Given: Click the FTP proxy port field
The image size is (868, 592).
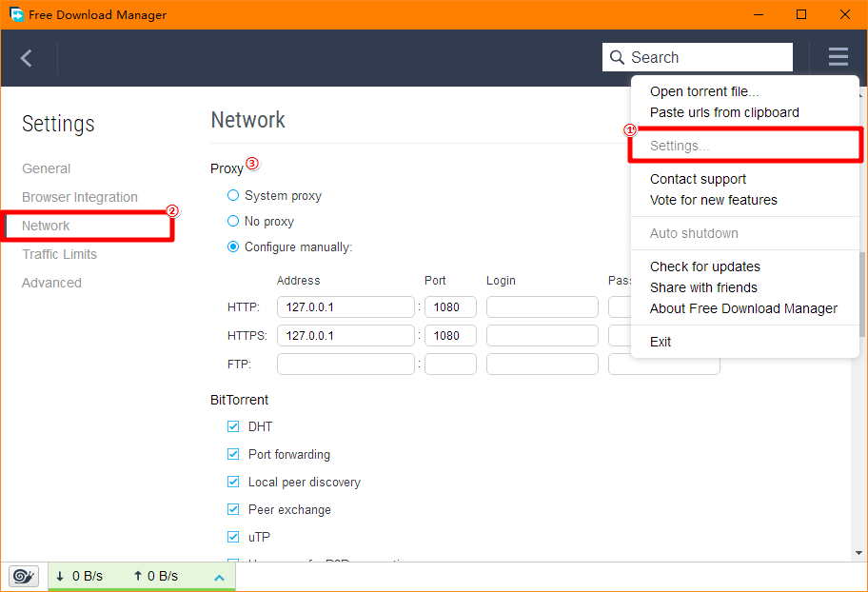Looking at the screenshot, I should [x=450, y=364].
